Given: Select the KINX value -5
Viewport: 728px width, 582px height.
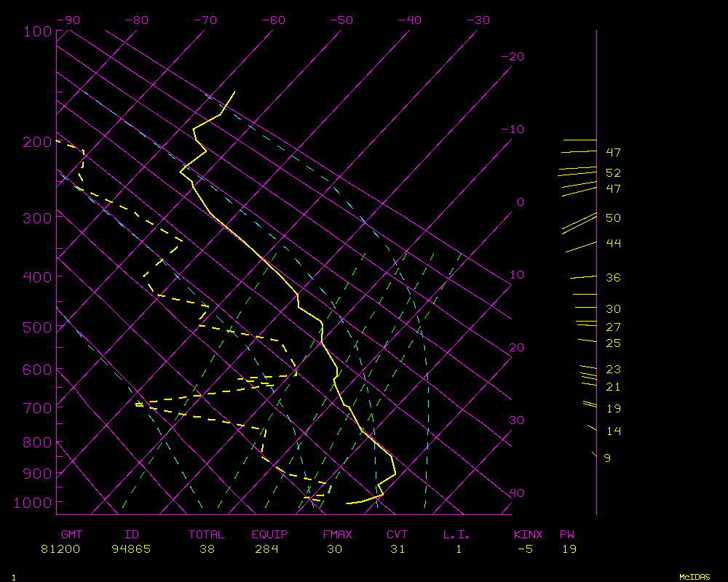Looking at the screenshot, I should coord(525,549).
